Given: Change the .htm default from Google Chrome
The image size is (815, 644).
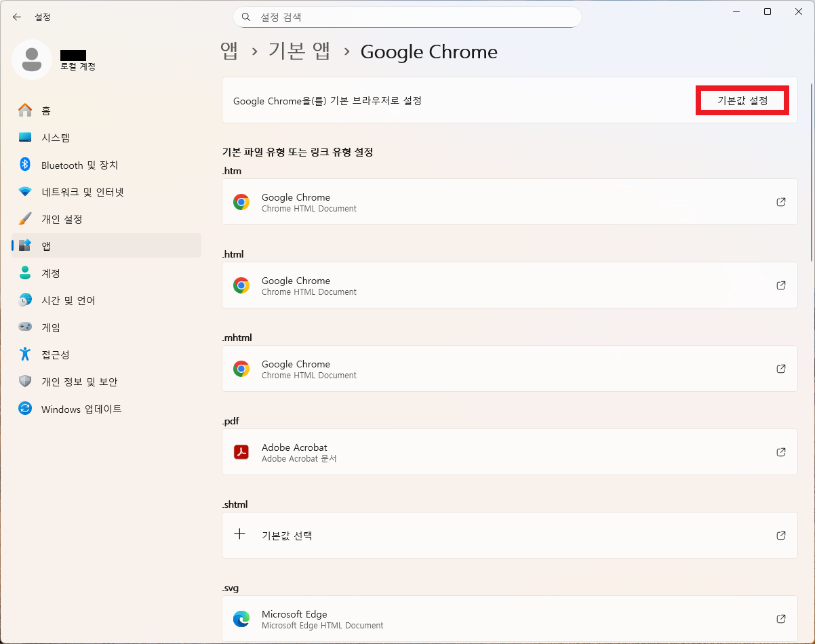Looking at the screenshot, I should pos(510,202).
